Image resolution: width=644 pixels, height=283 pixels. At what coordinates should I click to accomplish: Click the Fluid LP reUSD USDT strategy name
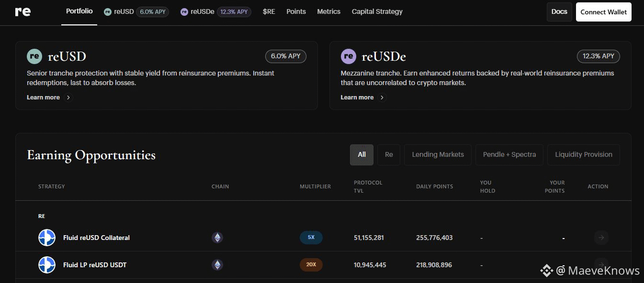tap(95, 265)
